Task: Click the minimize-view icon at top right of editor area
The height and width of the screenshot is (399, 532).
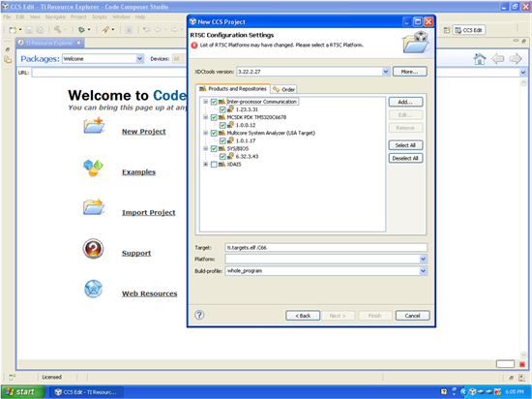Action: click(x=516, y=41)
